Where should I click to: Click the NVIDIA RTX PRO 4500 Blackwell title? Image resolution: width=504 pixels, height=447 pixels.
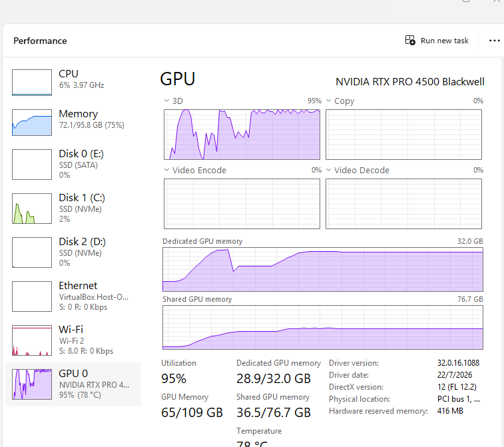410,82
